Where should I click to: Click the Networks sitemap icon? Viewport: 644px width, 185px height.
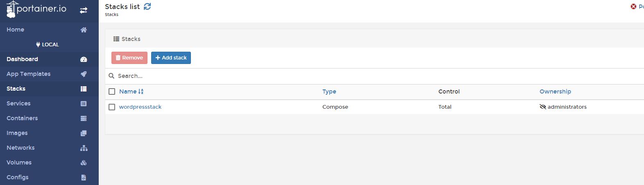click(84, 148)
